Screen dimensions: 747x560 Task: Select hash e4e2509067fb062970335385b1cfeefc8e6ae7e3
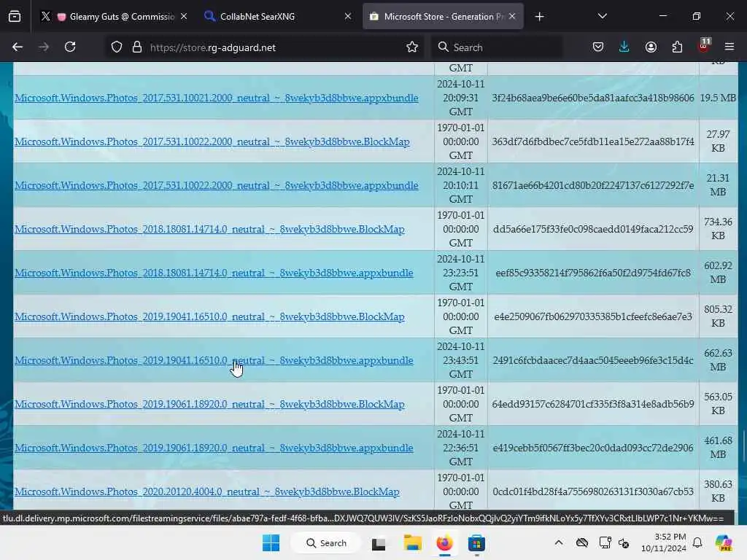593,317
